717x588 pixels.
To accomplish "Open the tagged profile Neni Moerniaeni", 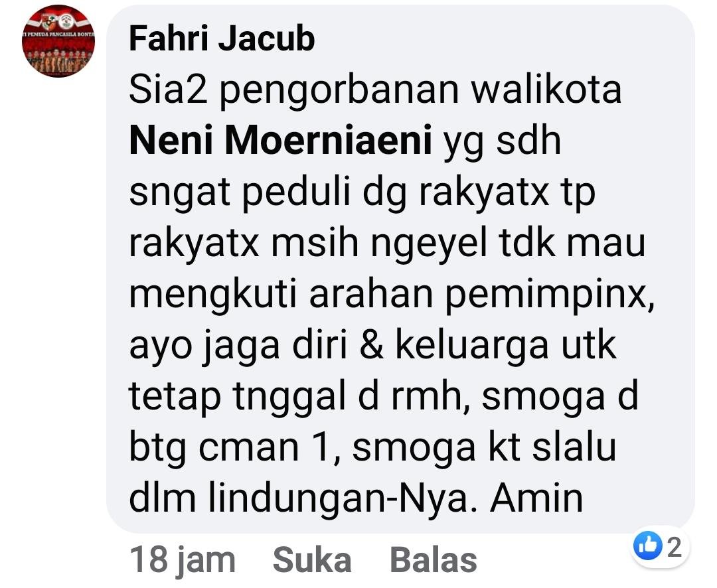I will [281, 140].
